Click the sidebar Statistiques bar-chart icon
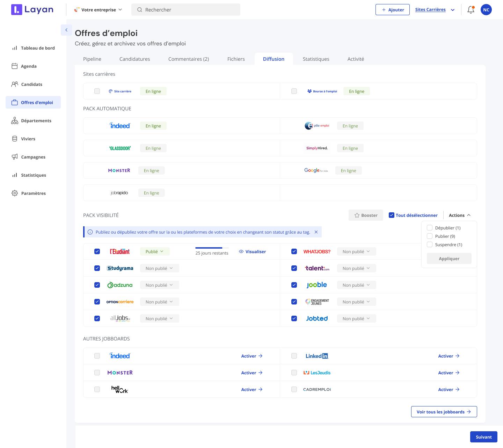503x448 pixels. pyautogui.click(x=15, y=175)
